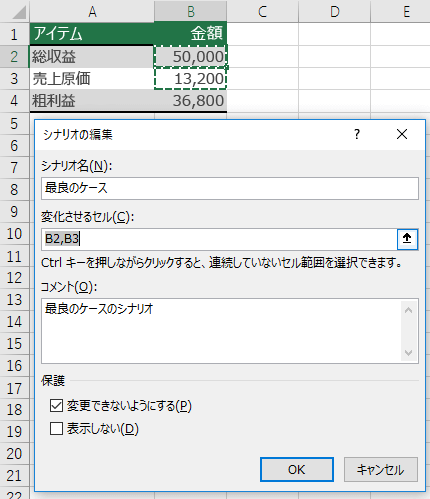Click the Ctrl key hint text
The width and height of the screenshot is (430, 499).
[221, 263]
